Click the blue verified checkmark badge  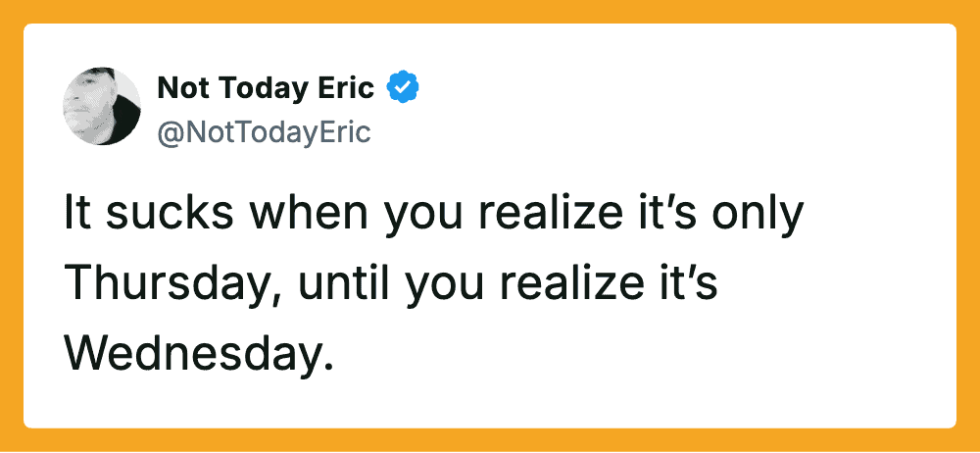pos(403,88)
